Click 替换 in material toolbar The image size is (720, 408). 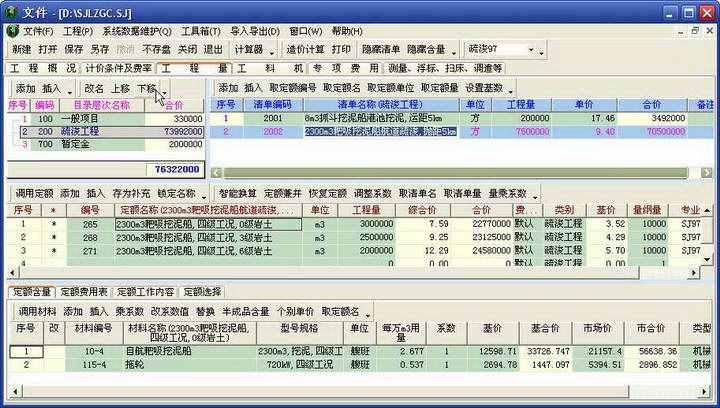(205, 312)
